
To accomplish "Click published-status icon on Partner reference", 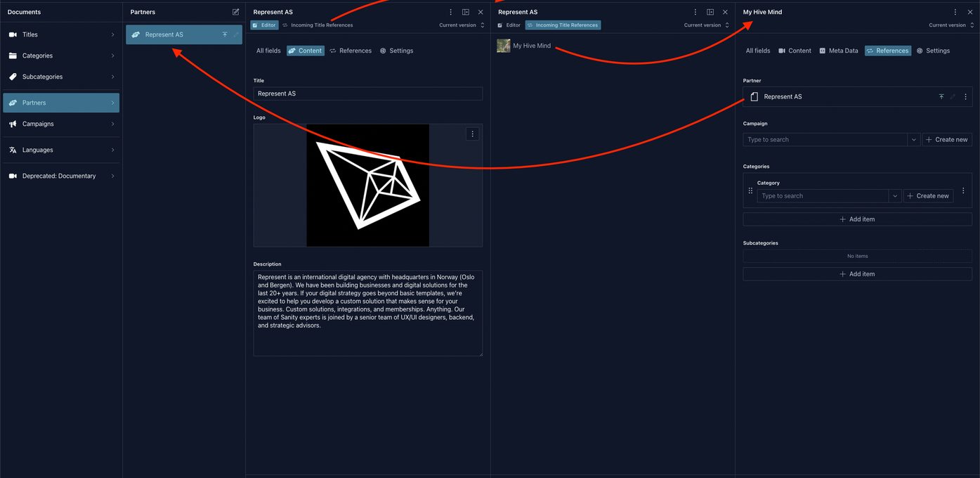I will tap(941, 97).
